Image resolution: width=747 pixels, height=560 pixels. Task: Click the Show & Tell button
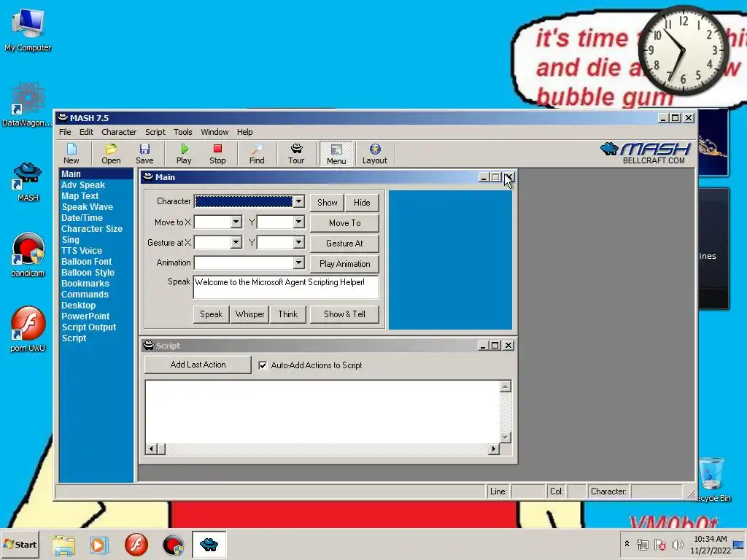click(344, 314)
